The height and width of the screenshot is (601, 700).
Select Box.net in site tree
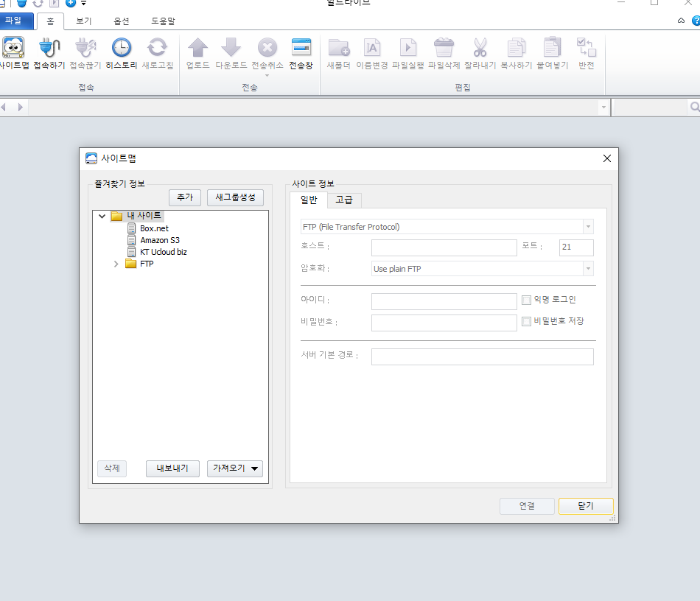(154, 228)
